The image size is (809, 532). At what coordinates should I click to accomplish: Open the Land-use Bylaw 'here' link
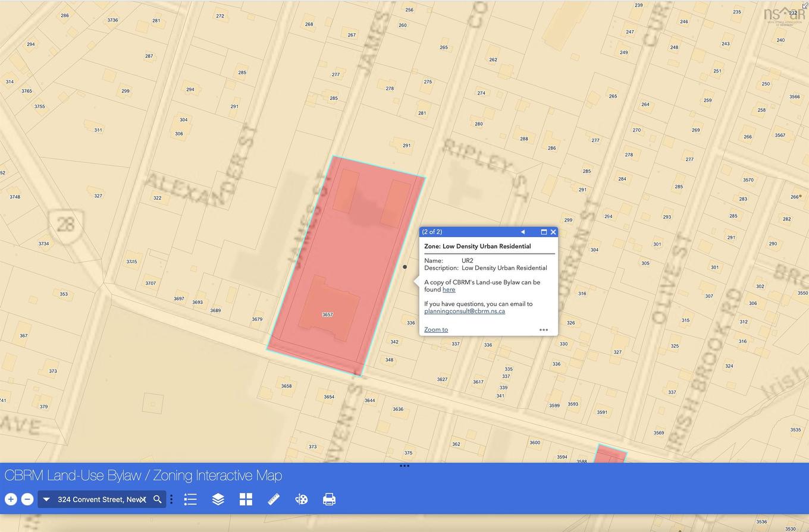(449, 289)
